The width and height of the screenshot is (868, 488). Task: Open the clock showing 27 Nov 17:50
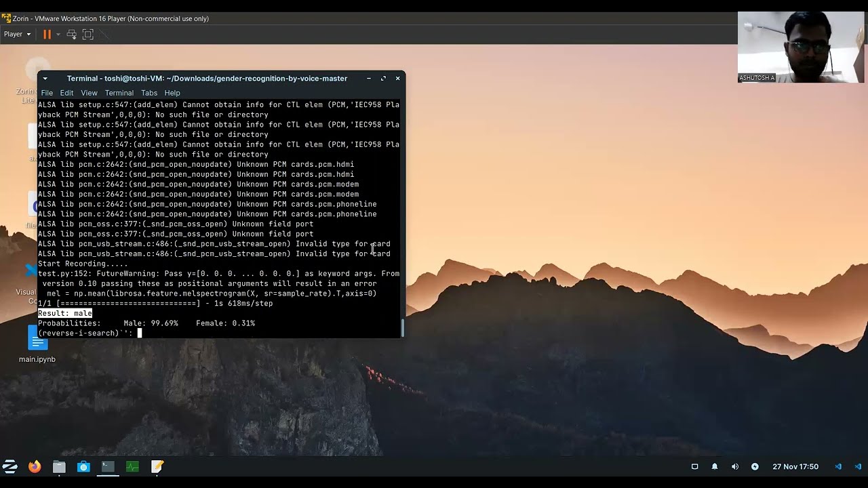(795, 466)
